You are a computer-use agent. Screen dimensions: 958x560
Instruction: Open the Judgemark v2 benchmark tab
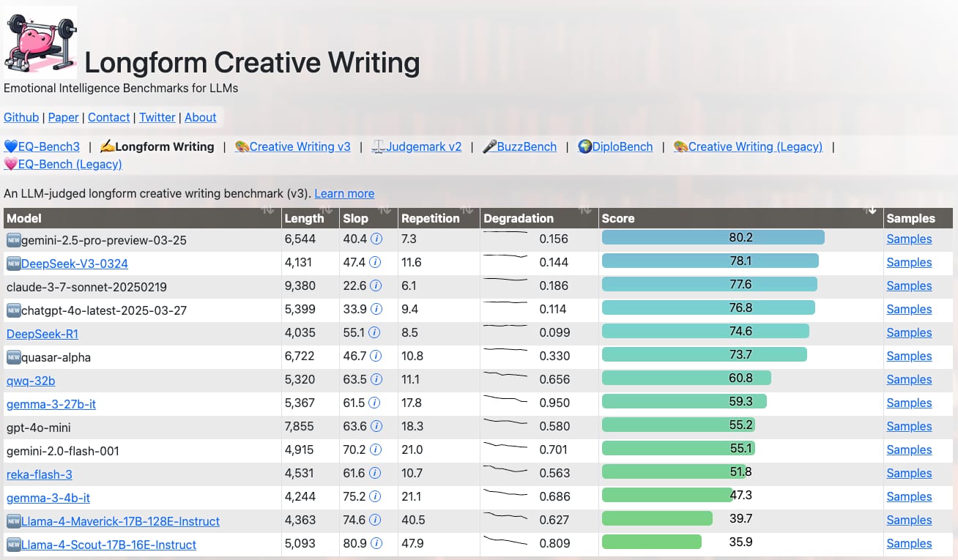(x=417, y=146)
